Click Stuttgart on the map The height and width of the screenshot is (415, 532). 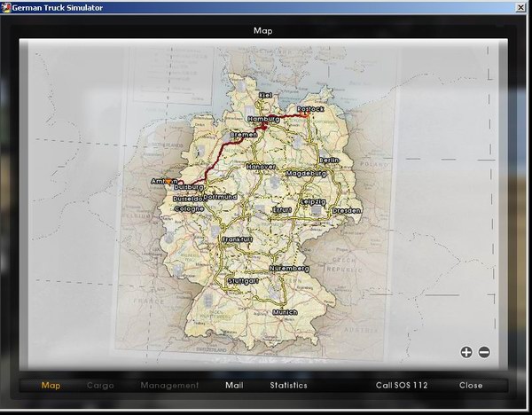point(244,280)
